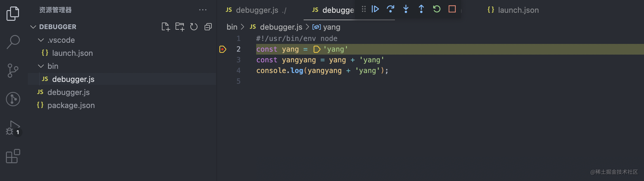Toggle the breakpoint on line 2
Screen dimensions: 644x181
tap(223, 49)
